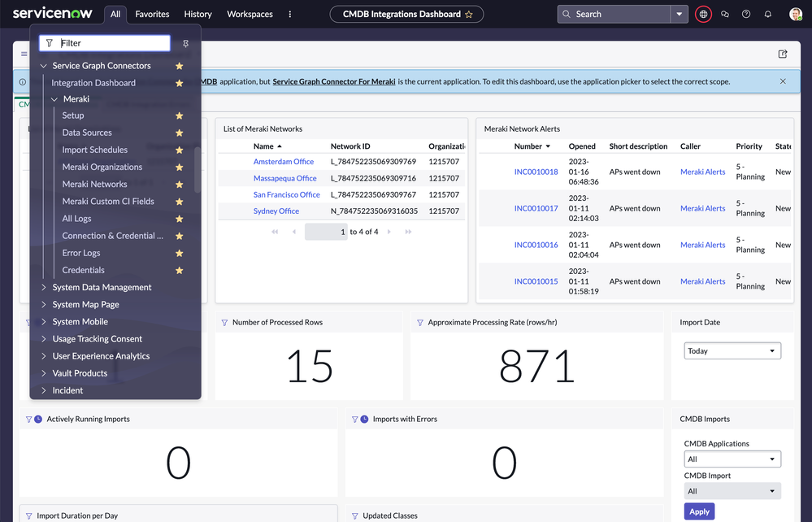Open the help question mark icon

point(746,14)
